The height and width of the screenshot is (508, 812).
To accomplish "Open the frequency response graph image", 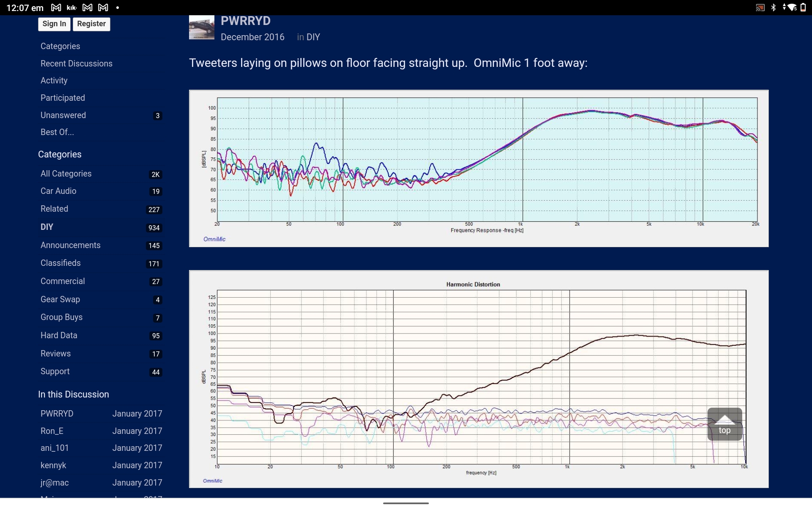I will [x=478, y=168].
